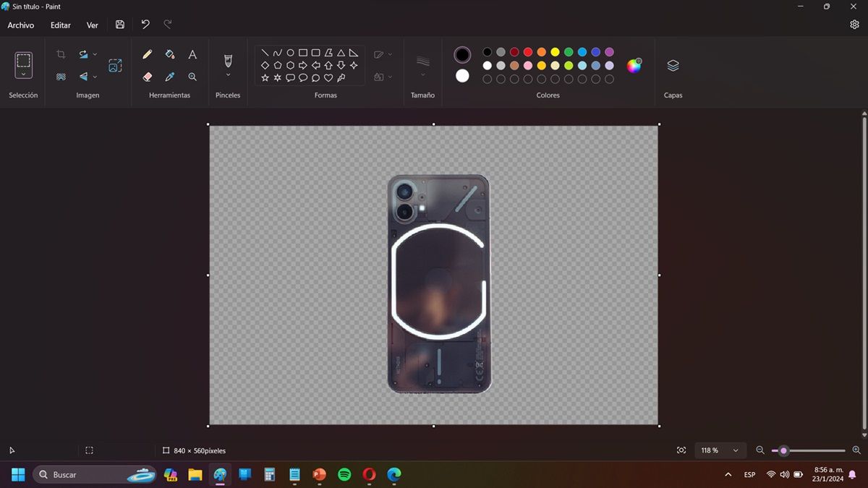This screenshot has width=868, height=488.
Task: Choose the Lightning bolt shape
Action: 341,77
